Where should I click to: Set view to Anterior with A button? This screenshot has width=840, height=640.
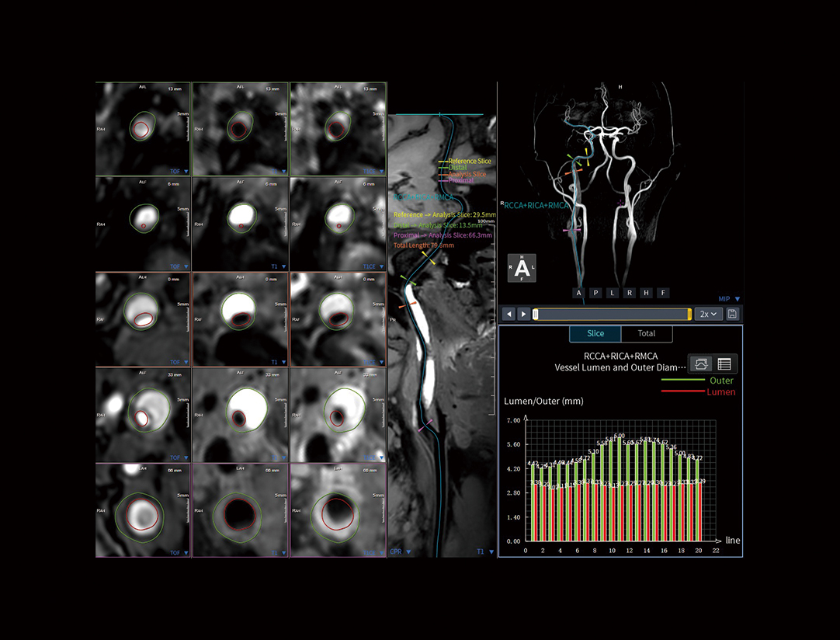coord(578,293)
